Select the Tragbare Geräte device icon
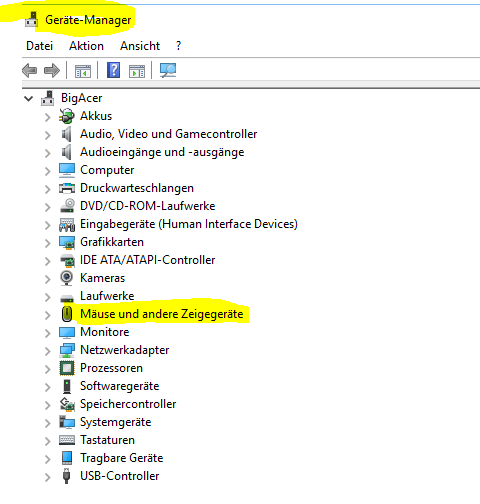The width and height of the screenshot is (480, 504). click(67, 458)
